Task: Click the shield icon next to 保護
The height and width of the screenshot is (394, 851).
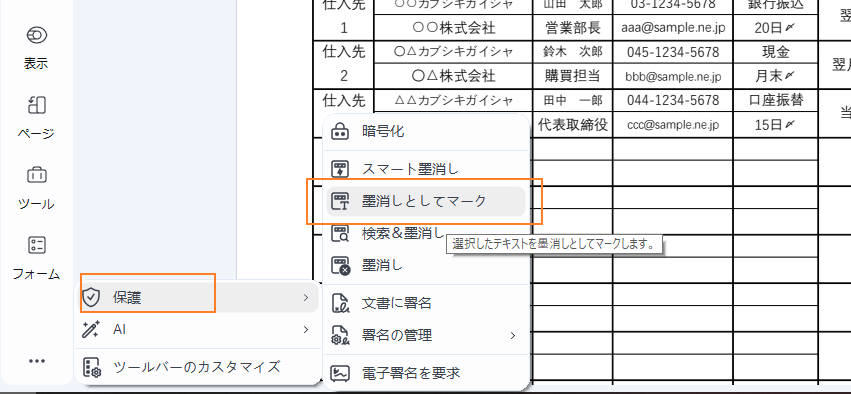Action: point(91,297)
